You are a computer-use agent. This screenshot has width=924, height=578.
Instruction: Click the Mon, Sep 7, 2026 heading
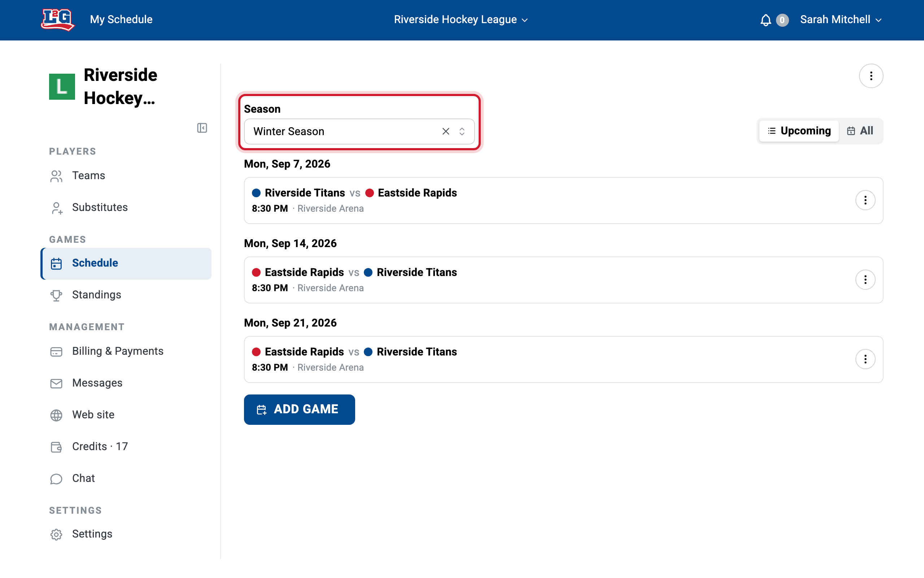pos(287,164)
